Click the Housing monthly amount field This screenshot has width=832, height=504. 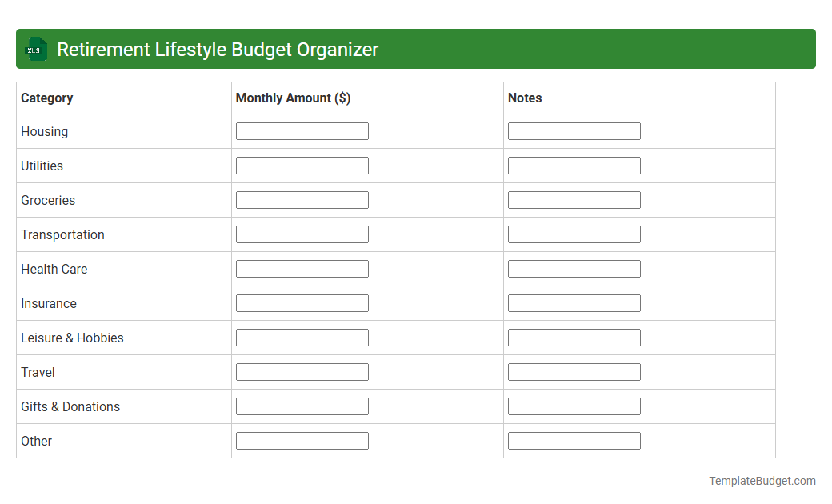click(302, 130)
